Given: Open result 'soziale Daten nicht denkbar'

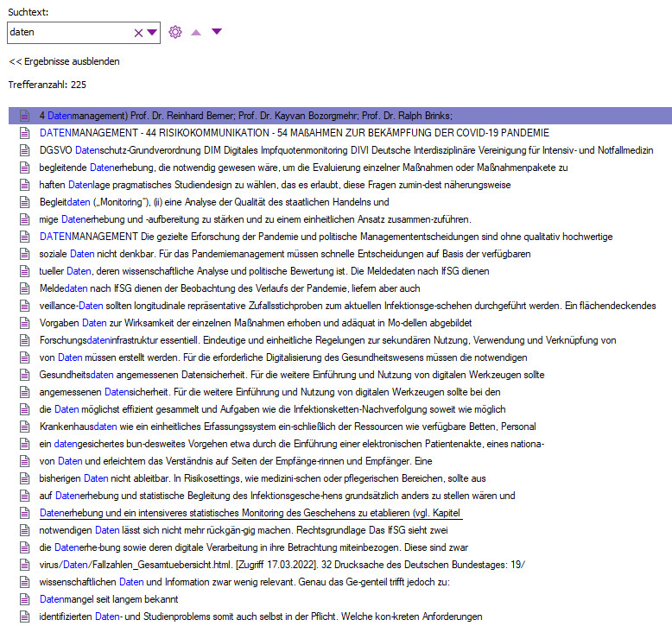Looking at the screenshot, I should tap(285, 254).
